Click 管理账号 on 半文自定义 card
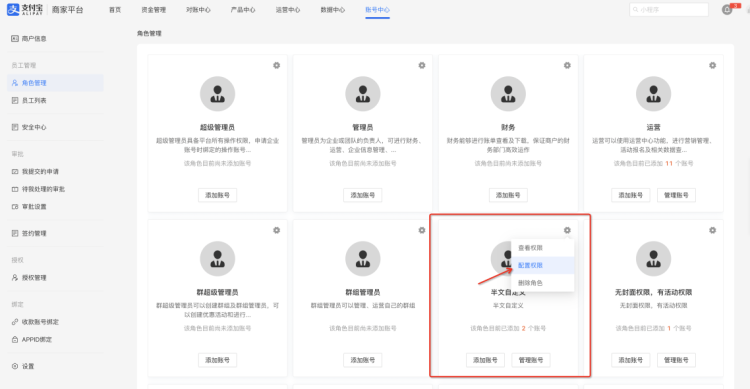 click(x=531, y=360)
